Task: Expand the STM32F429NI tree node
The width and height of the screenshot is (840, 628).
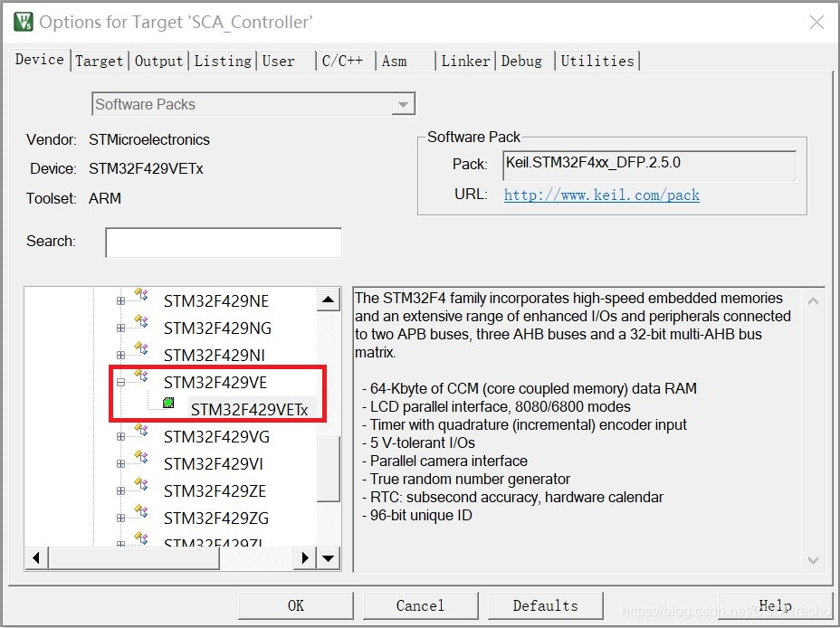Action: [120, 356]
